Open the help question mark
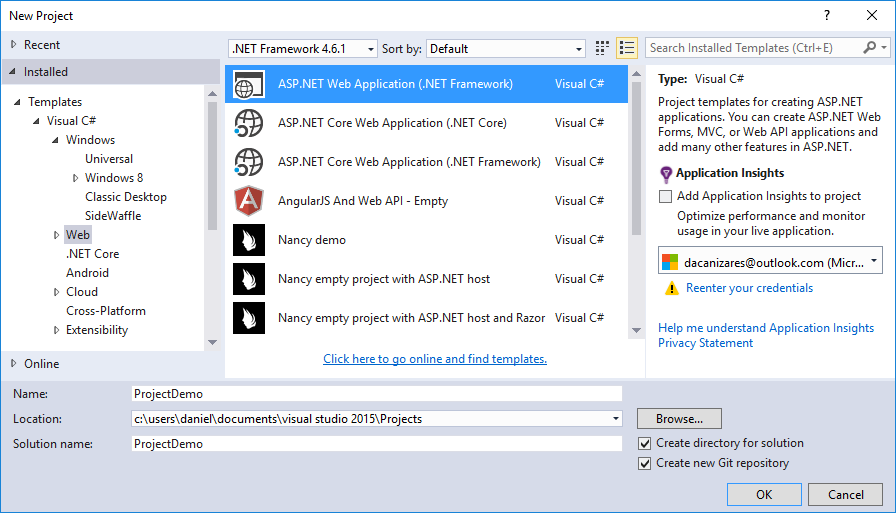This screenshot has width=896, height=513. 827,15
